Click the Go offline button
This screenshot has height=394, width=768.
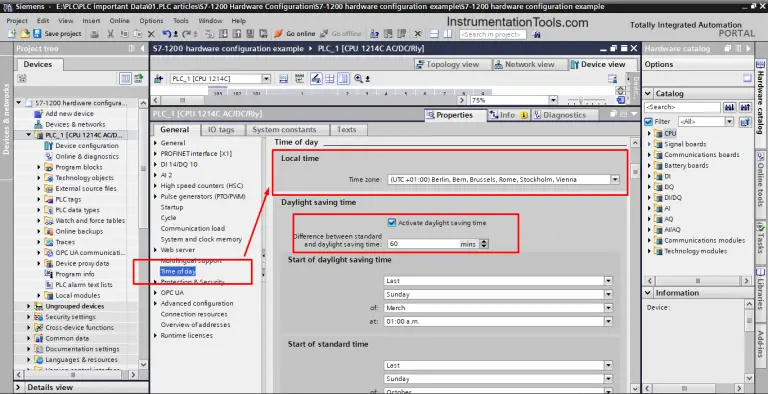click(x=341, y=34)
